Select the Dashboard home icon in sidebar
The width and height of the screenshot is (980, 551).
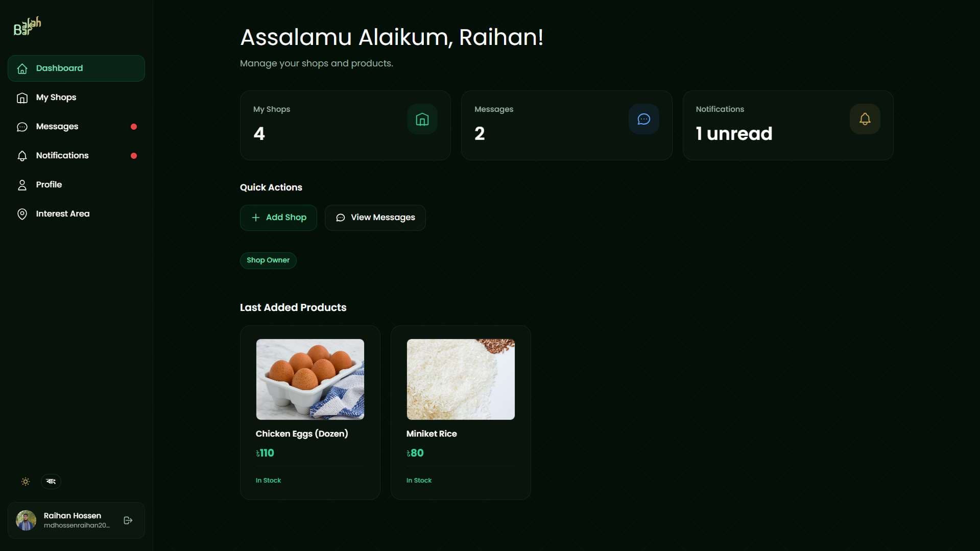click(22, 68)
